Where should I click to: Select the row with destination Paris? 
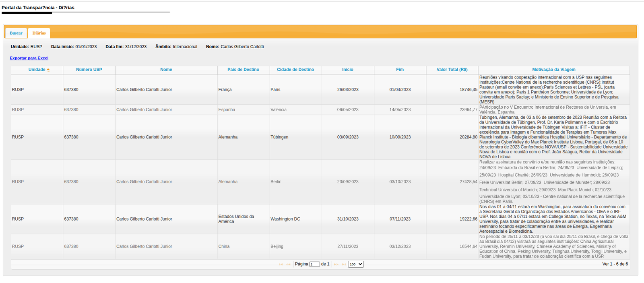(275, 90)
